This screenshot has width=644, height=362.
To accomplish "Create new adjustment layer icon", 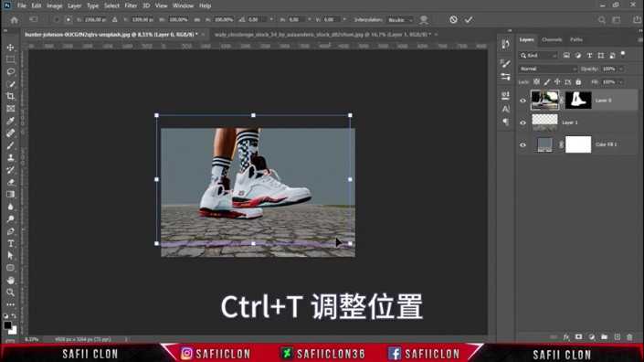I will 591,337.
